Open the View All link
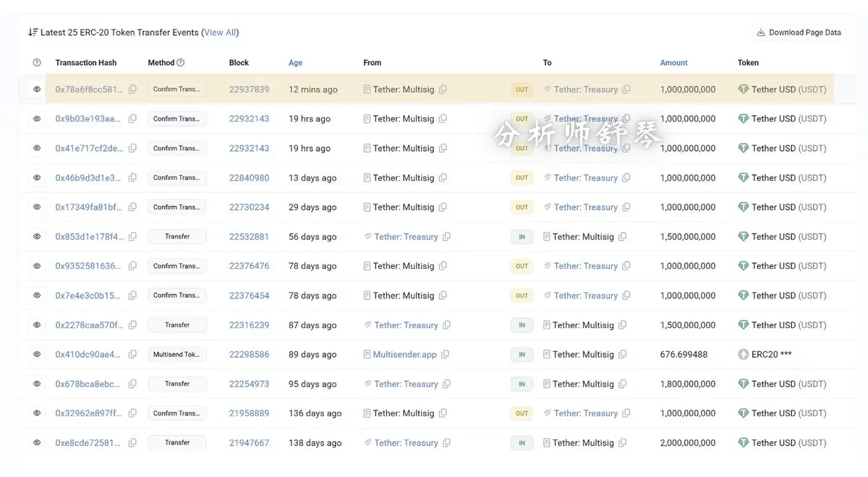The image size is (868, 477). (x=221, y=33)
